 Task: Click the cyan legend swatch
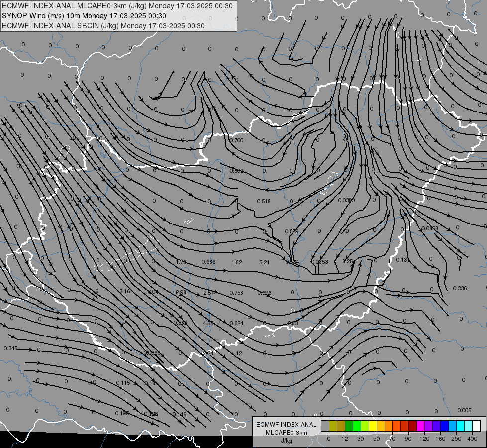461,426
